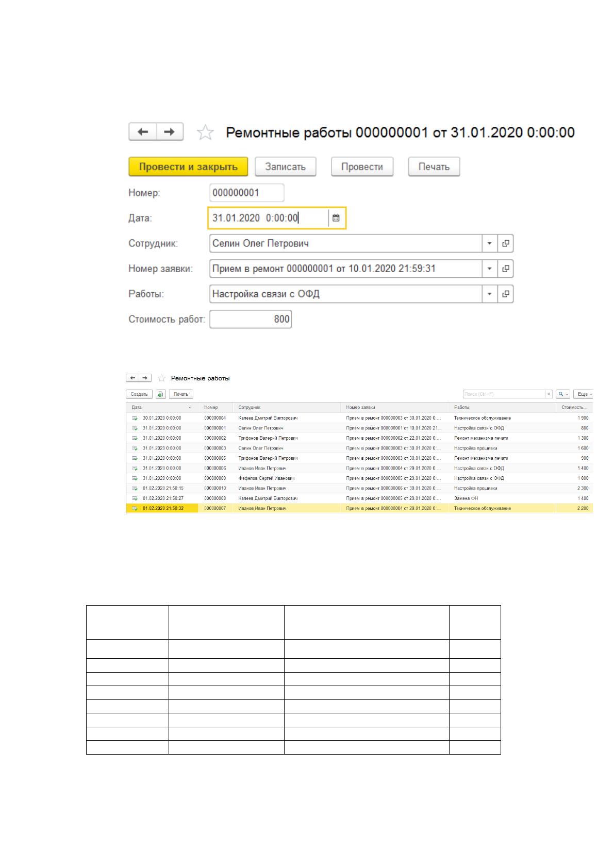Screen dimensions: 614x868
Task: Select the row numbered 000000010 by Иванов
Action: [359, 488]
